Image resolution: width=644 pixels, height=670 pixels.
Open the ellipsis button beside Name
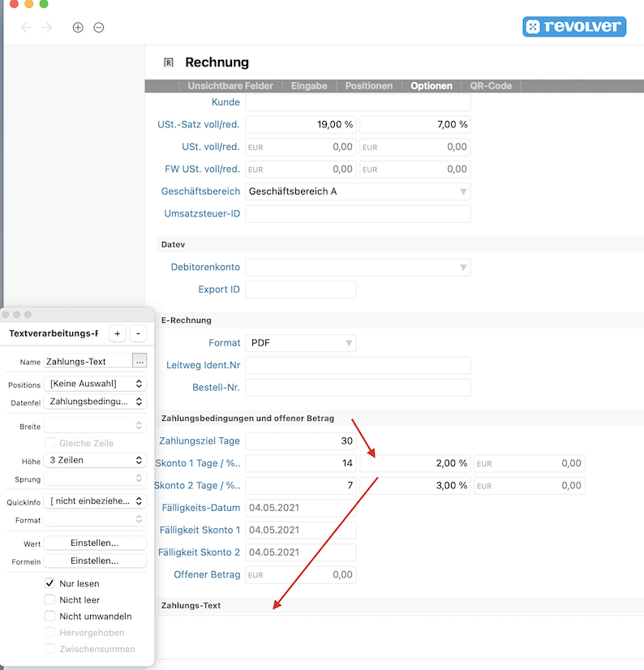[140, 361]
